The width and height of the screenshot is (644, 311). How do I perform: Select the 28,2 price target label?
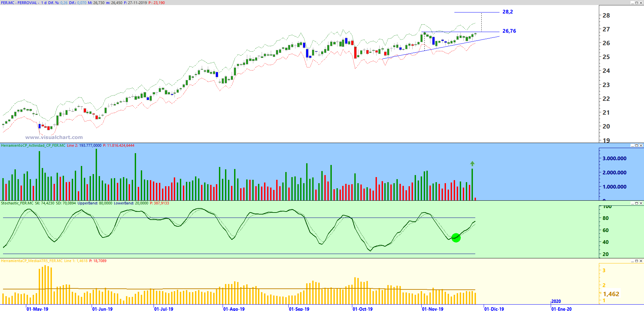click(x=508, y=12)
